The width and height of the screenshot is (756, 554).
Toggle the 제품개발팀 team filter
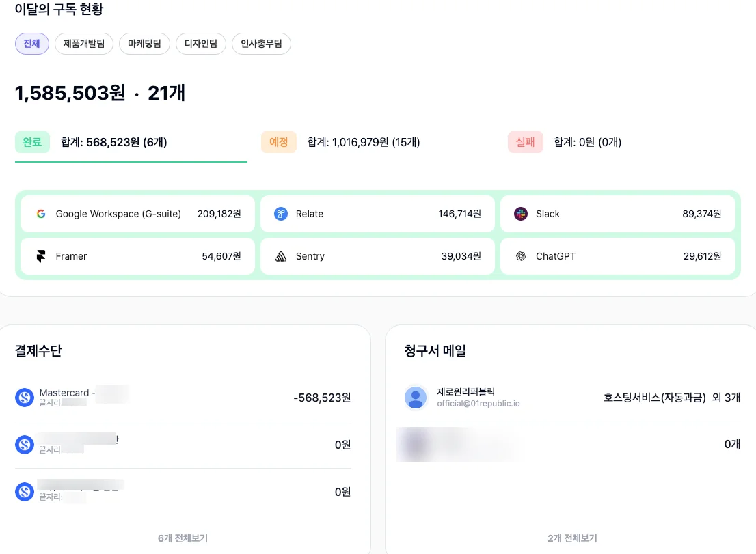tap(83, 43)
